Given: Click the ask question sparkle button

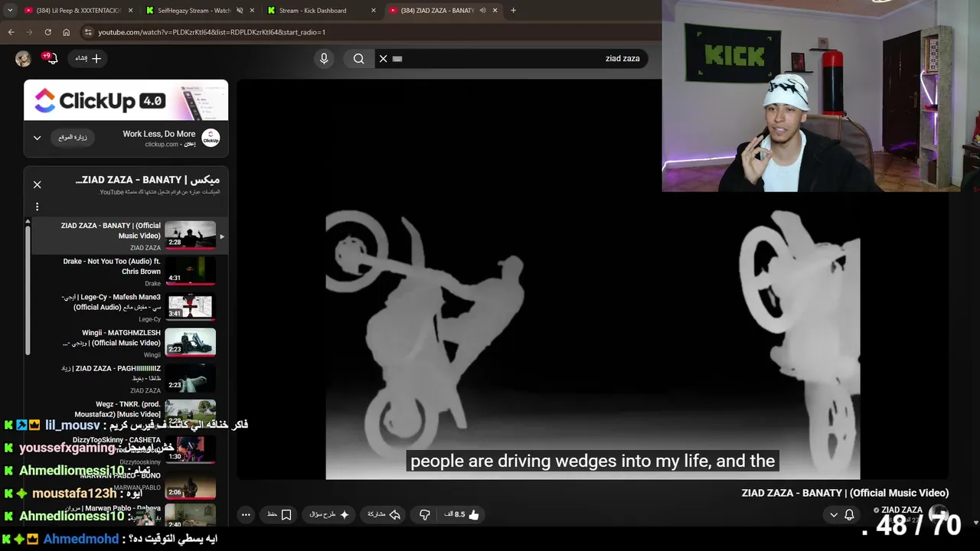Looking at the screenshot, I should pos(329,515).
